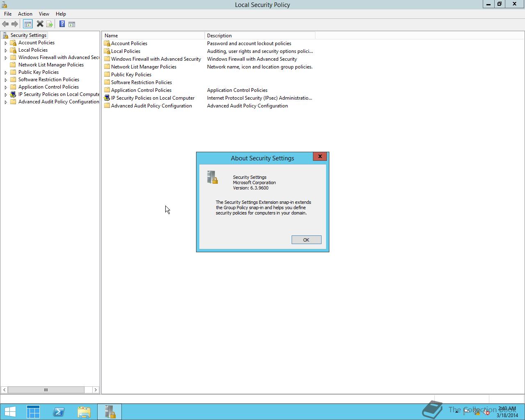Open the Action menu
Image resolution: width=525 pixels, height=420 pixels.
(25, 14)
